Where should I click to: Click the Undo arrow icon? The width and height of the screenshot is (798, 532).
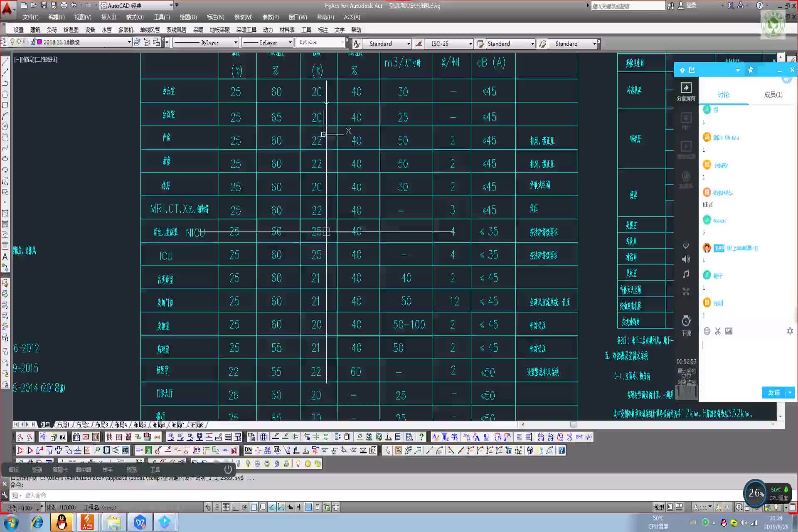coord(74,5)
